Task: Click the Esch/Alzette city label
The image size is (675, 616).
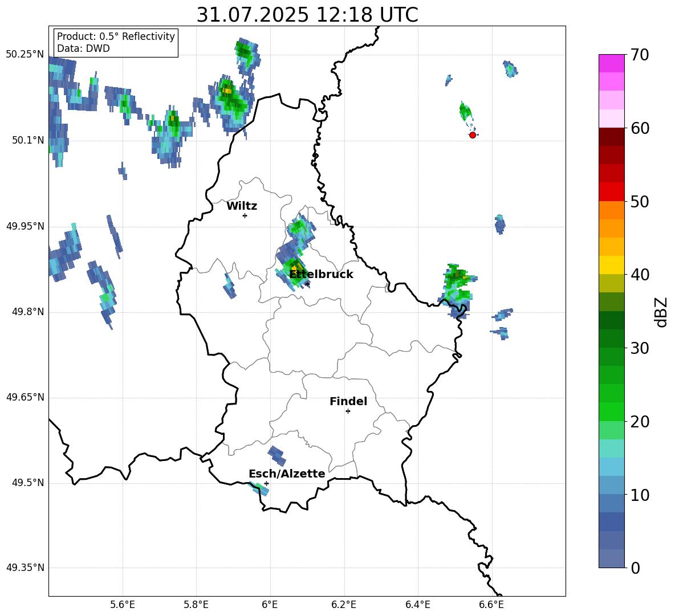Action: (x=287, y=474)
